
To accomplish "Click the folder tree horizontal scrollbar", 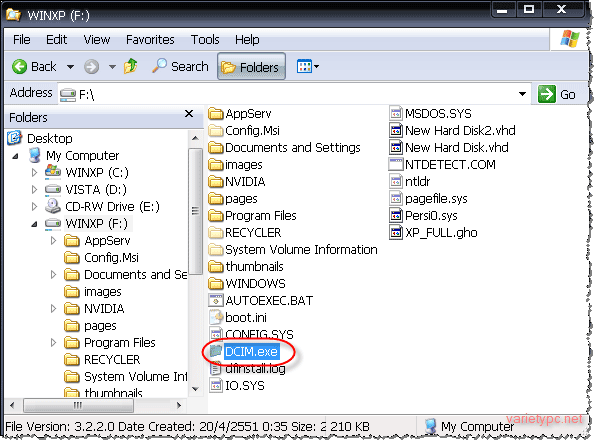I will point(95,406).
